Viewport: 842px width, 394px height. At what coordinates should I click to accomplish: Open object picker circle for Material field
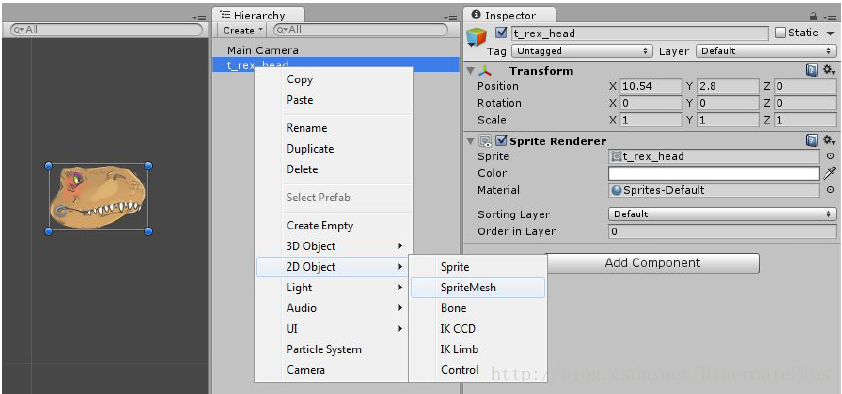pos(830,189)
